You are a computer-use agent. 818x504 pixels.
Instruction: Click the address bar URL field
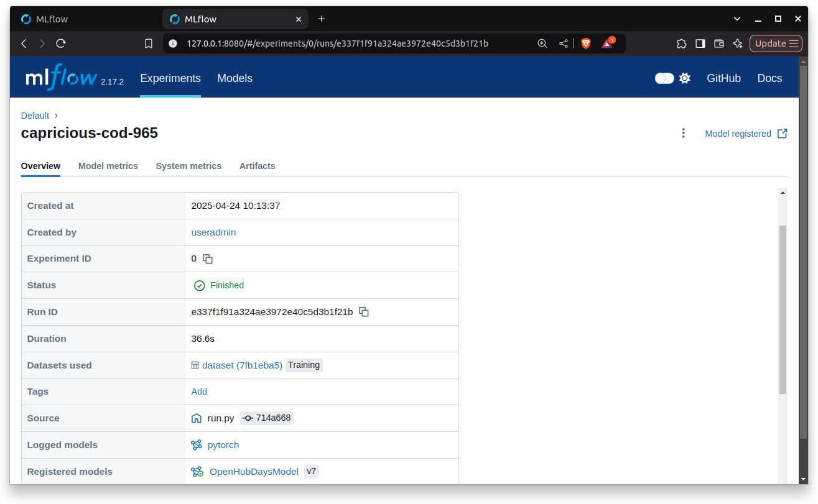(x=337, y=44)
